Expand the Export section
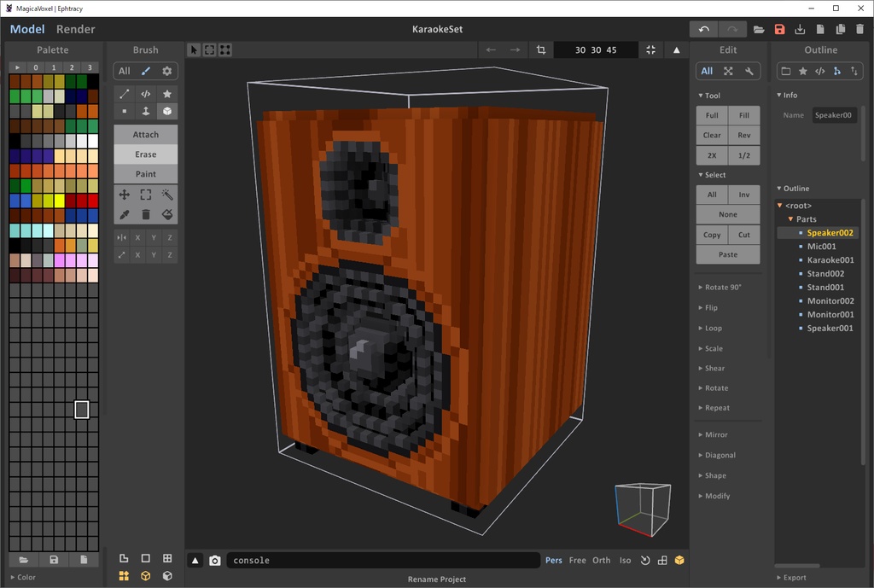Image resolution: width=874 pixels, height=588 pixels. point(791,578)
